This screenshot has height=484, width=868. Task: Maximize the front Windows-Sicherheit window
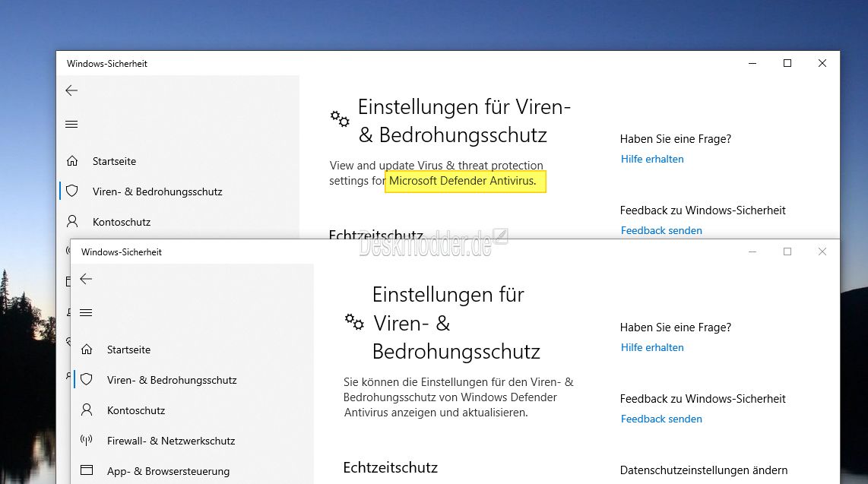pos(787,251)
